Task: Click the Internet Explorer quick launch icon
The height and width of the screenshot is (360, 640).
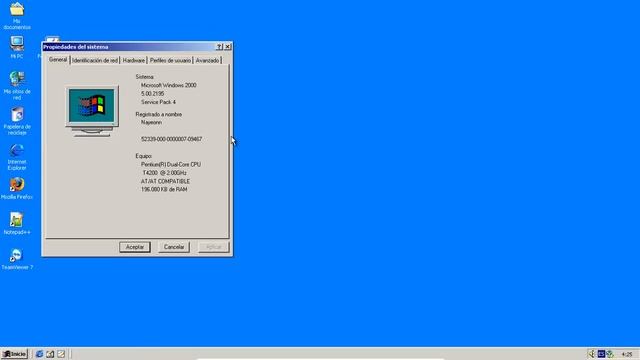Action: [39, 354]
